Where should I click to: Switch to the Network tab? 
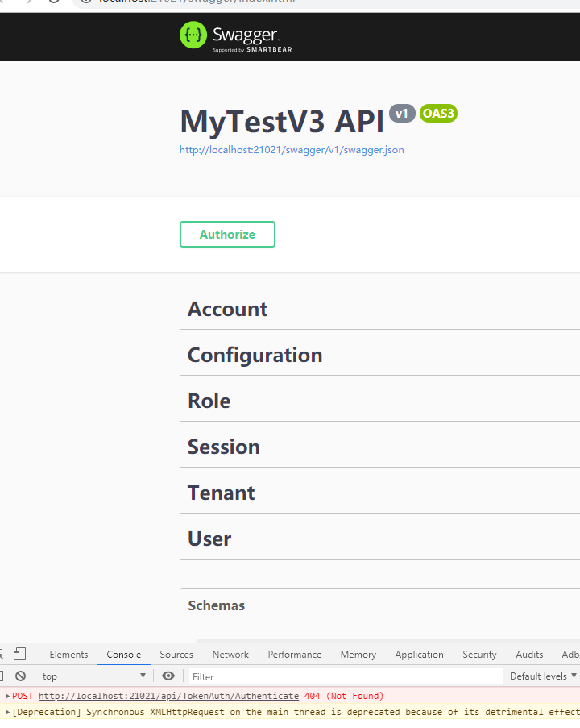[x=230, y=654]
